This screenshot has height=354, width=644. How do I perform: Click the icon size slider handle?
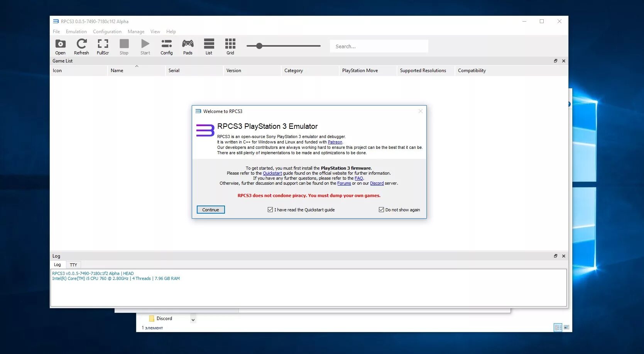pyautogui.click(x=259, y=46)
